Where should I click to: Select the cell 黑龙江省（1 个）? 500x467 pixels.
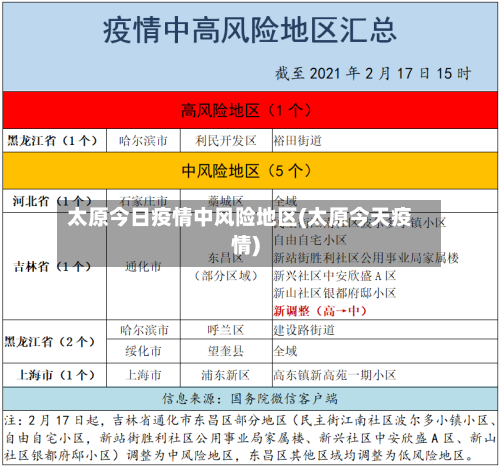[55, 141]
